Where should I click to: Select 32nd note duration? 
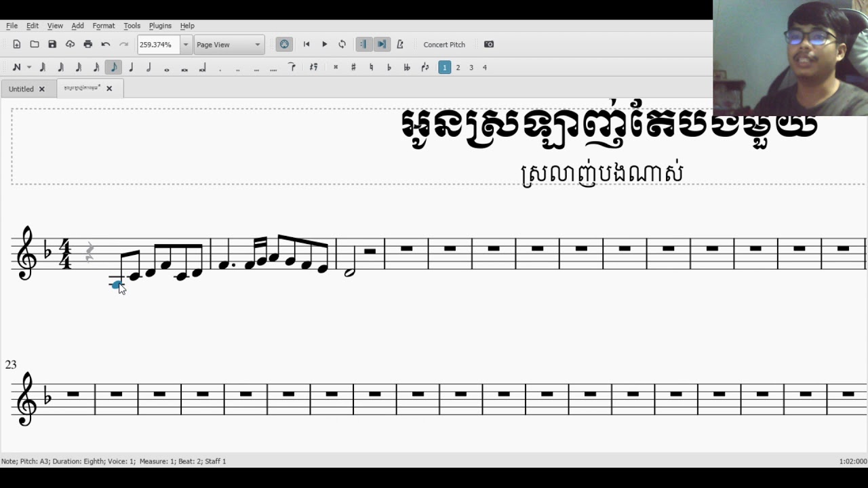pyautogui.click(x=78, y=68)
